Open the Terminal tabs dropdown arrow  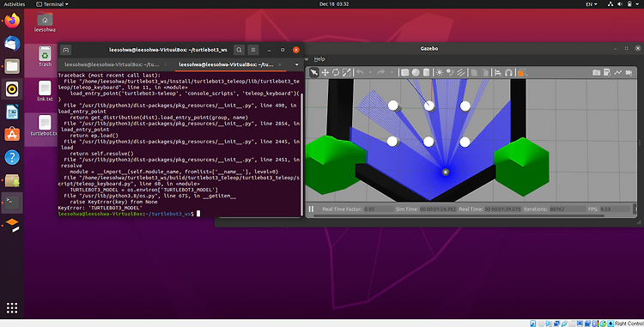[296, 64]
